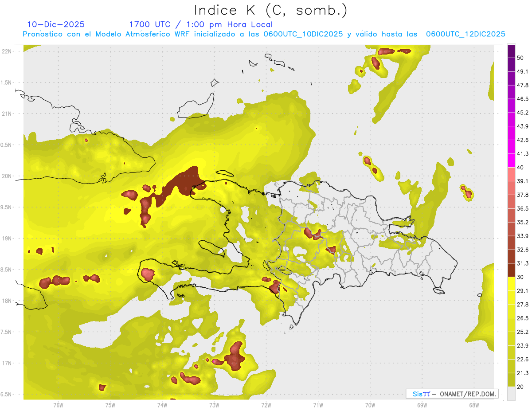Click the "1700 UTC / 1:00 pm Hora Local" time

point(201,24)
